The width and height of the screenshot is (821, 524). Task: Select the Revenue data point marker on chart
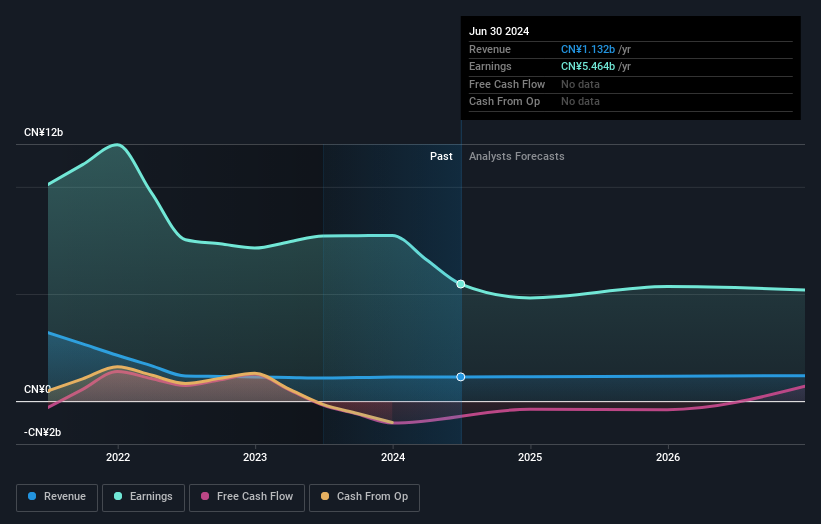(461, 377)
